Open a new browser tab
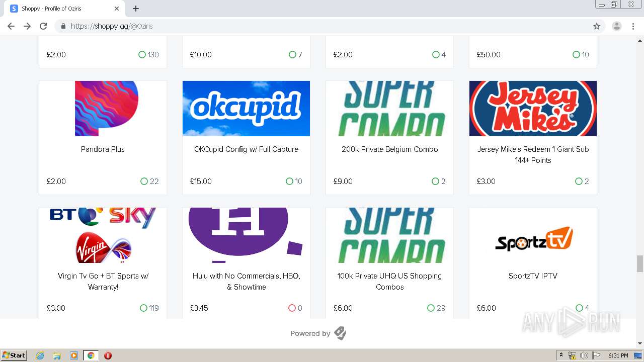This screenshot has height=362, width=644. [x=136, y=9]
